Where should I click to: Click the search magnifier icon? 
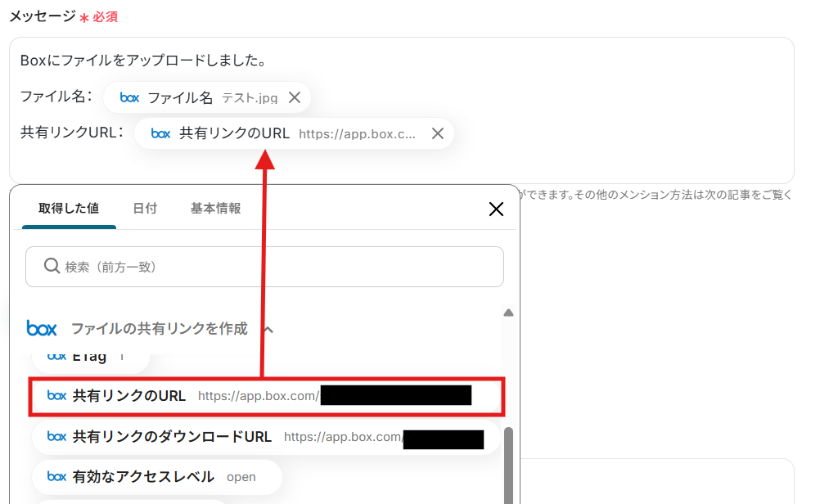52,266
